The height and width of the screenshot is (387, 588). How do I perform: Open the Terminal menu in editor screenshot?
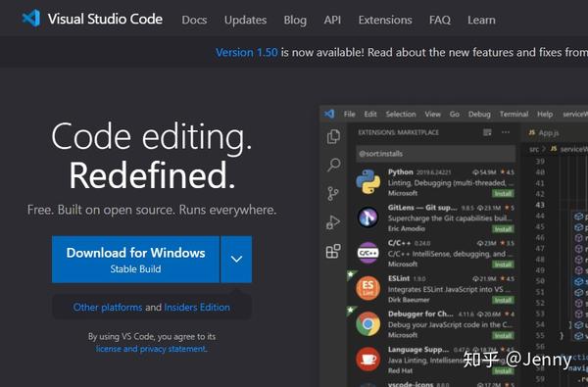pos(514,114)
